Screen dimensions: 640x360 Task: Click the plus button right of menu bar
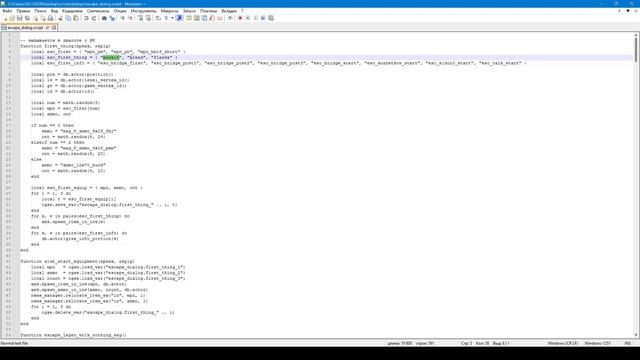(620, 11)
